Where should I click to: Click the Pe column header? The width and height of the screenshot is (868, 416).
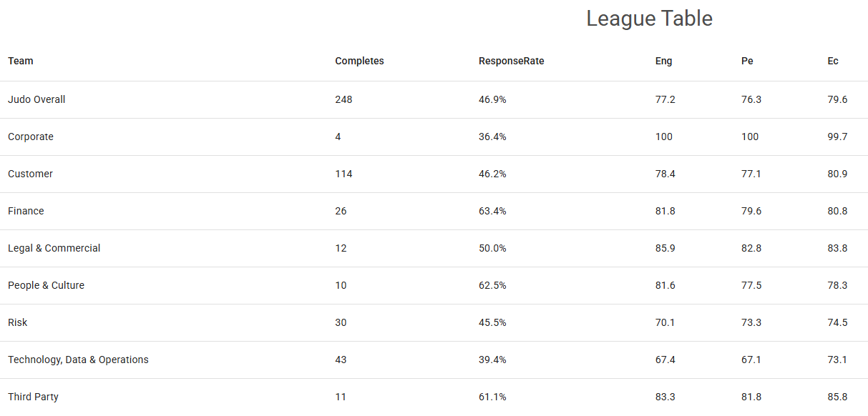click(x=747, y=61)
